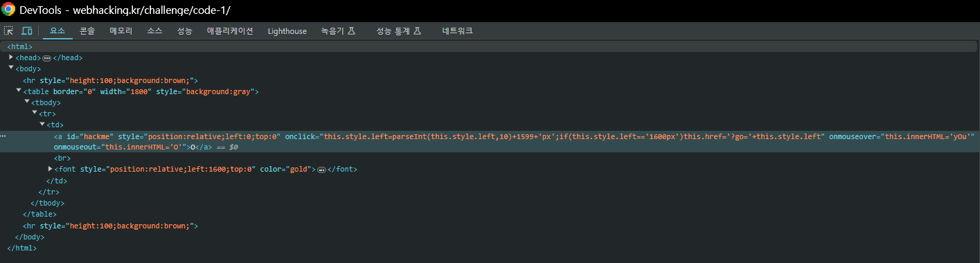Screen dimensions: 980x263
Task: Open the 성능 tab
Action: [184, 31]
